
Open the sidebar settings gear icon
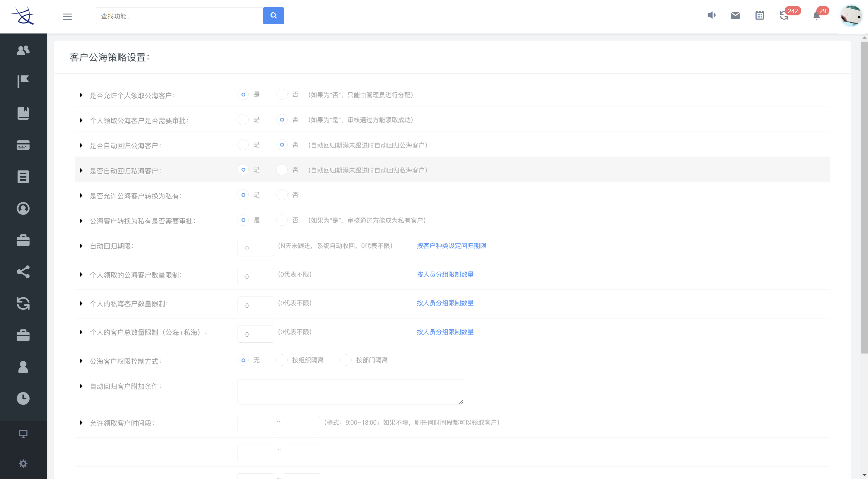pos(23,464)
